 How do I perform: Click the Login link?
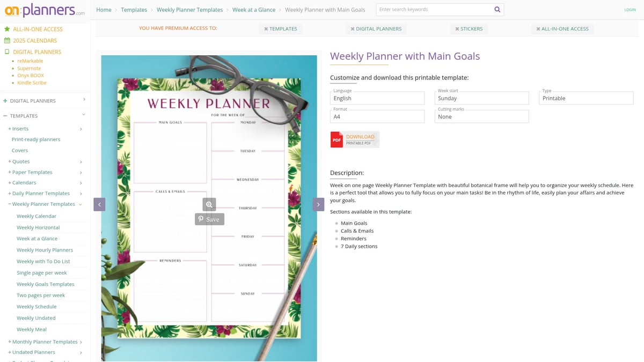tap(630, 10)
